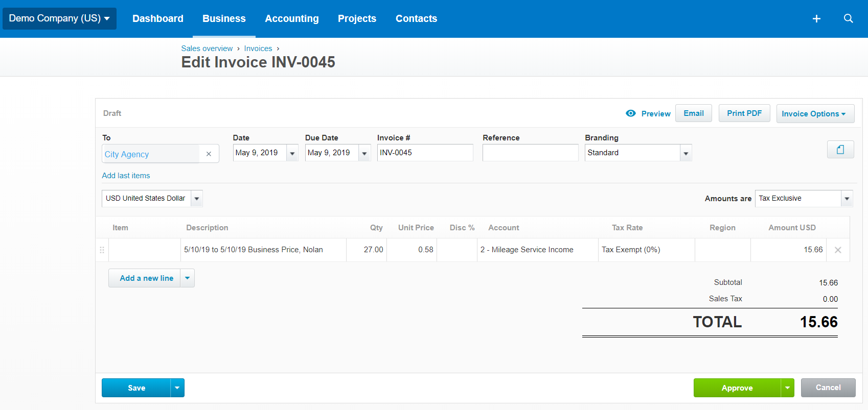Image resolution: width=868 pixels, height=410 pixels.
Task: Click the Sales overview breadcrumb link
Action: pos(207,49)
